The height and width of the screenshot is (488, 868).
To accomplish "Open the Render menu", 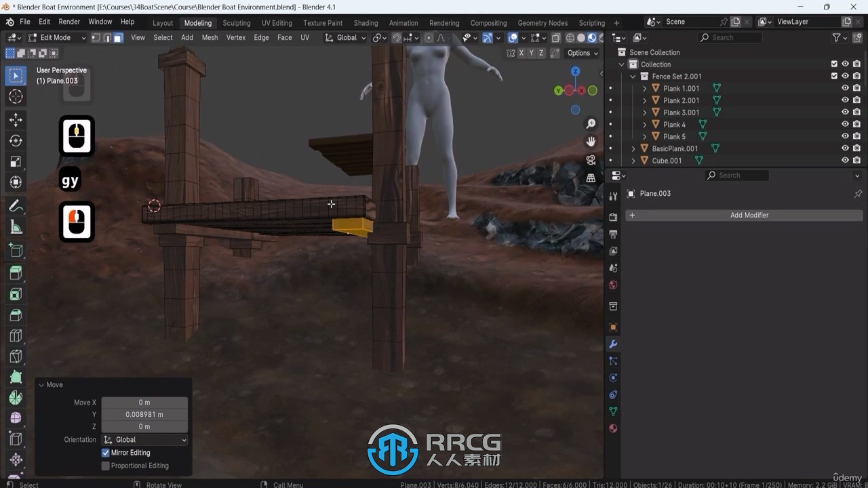I will (x=69, y=22).
